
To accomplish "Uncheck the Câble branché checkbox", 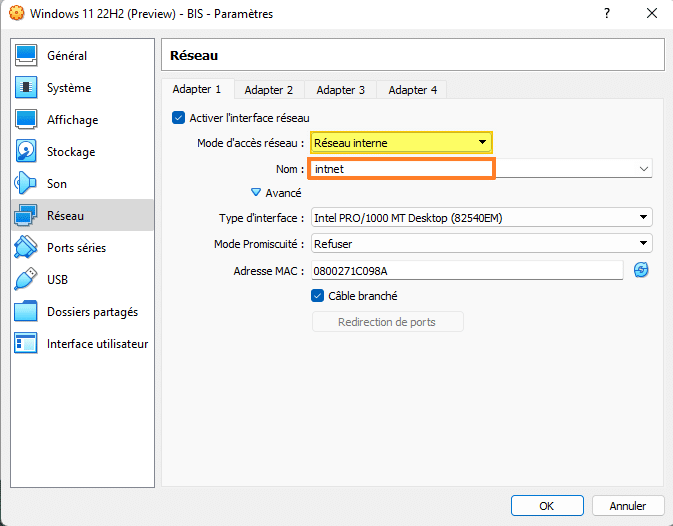I will [x=318, y=296].
